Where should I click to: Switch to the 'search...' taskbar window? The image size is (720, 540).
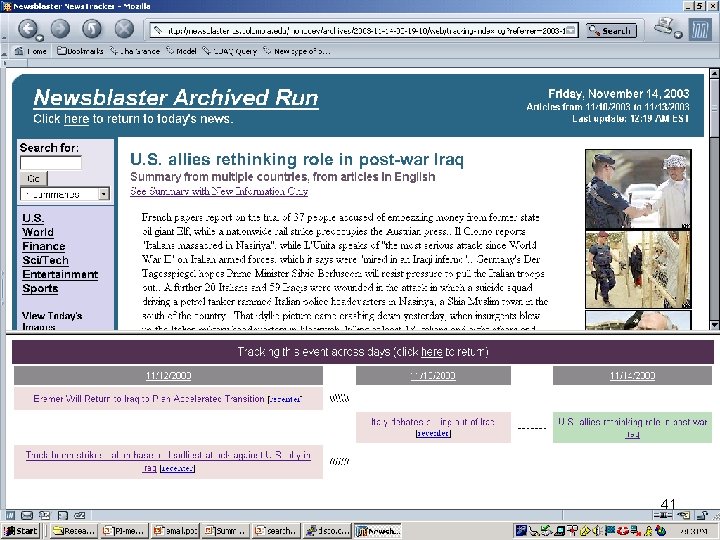(276, 531)
